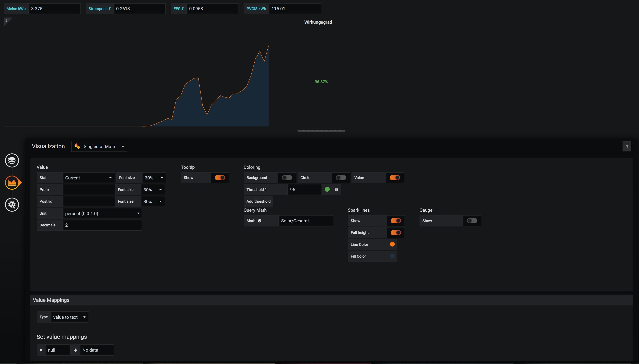Open the General settings gear icon
639x364 pixels.
12,205
